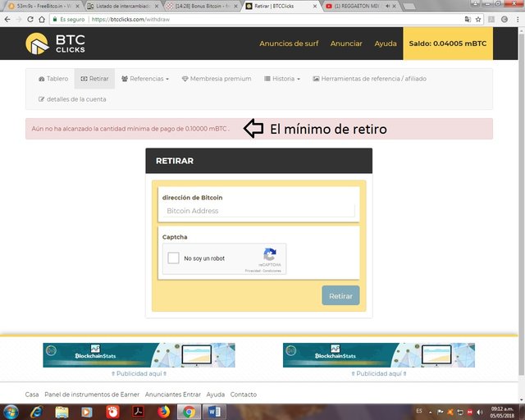This screenshot has height=420, width=525.
Task: Open media player icon in taskbar
Action: click(x=87, y=412)
